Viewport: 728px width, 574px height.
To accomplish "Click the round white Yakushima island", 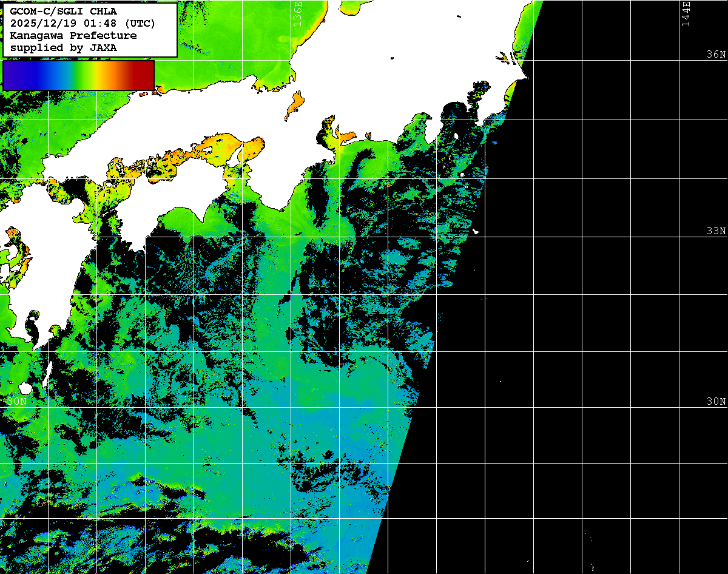I will click(x=25, y=388).
